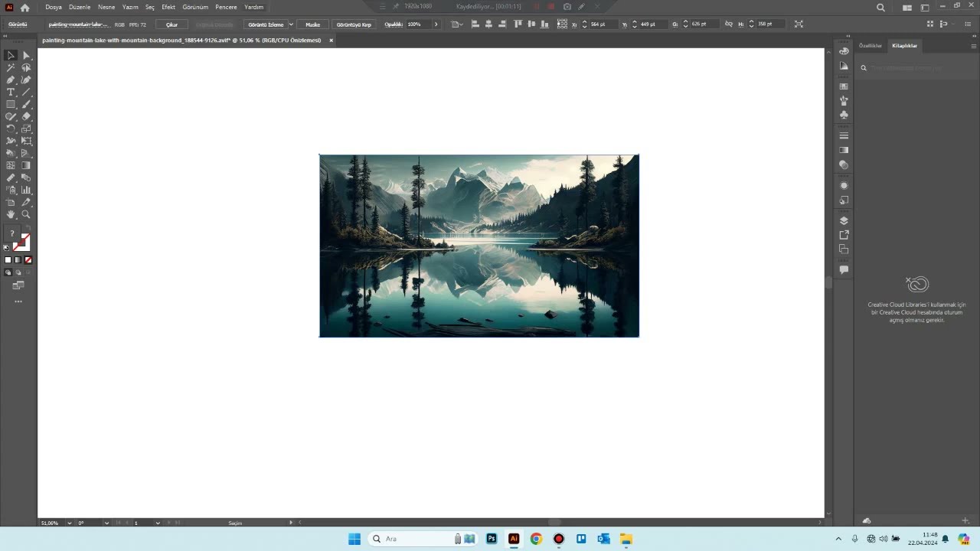Viewport: 980px width, 551px height.
Task: Select the Magic Wand tool
Action: tap(11, 67)
